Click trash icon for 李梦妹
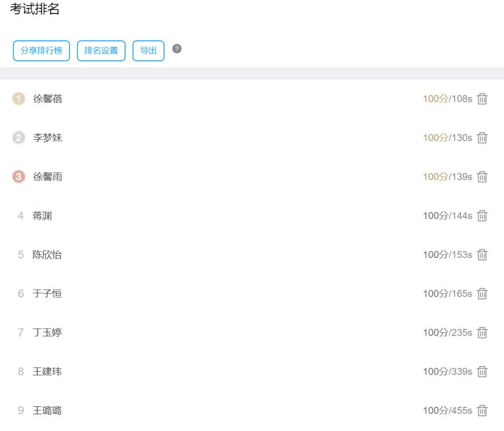Image resolution: width=504 pixels, height=431 pixels. (x=482, y=138)
